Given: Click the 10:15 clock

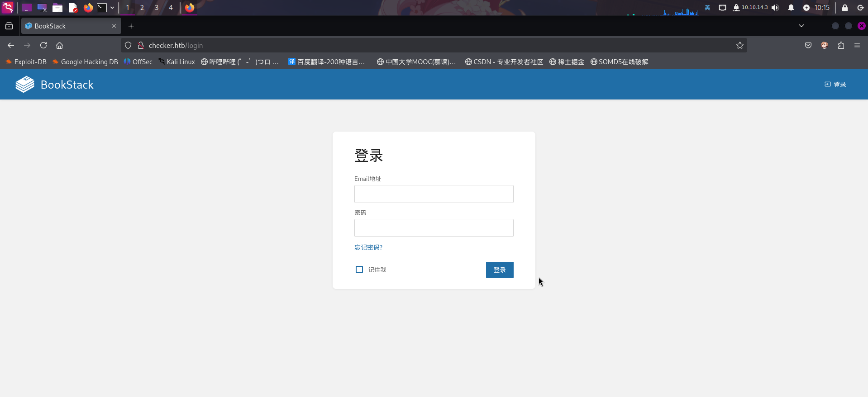Looking at the screenshot, I should 822,8.
